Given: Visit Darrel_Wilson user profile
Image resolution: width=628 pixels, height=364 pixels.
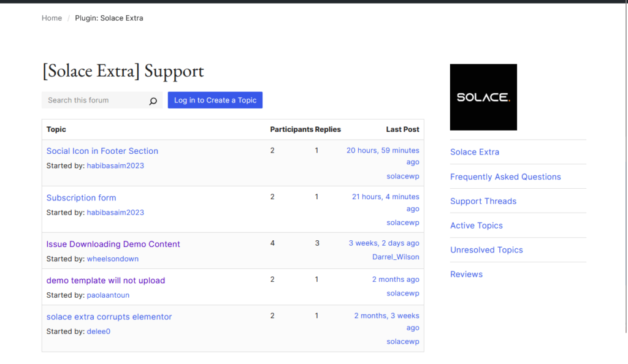Looking at the screenshot, I should click(x=396, y=257).
